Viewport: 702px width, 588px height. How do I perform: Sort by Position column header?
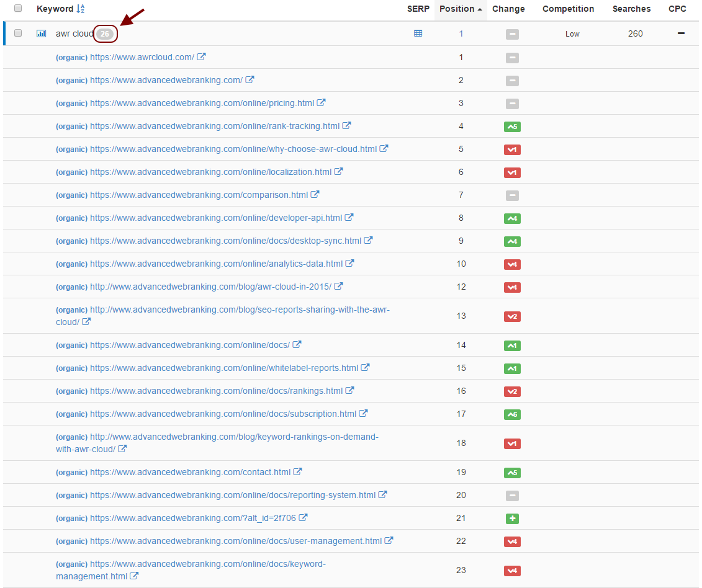click(x=461, y=9)
